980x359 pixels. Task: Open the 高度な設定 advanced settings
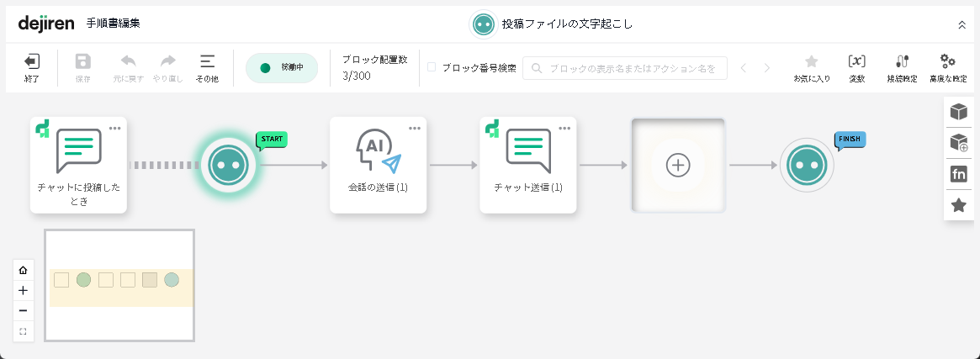tap(947, 67)
